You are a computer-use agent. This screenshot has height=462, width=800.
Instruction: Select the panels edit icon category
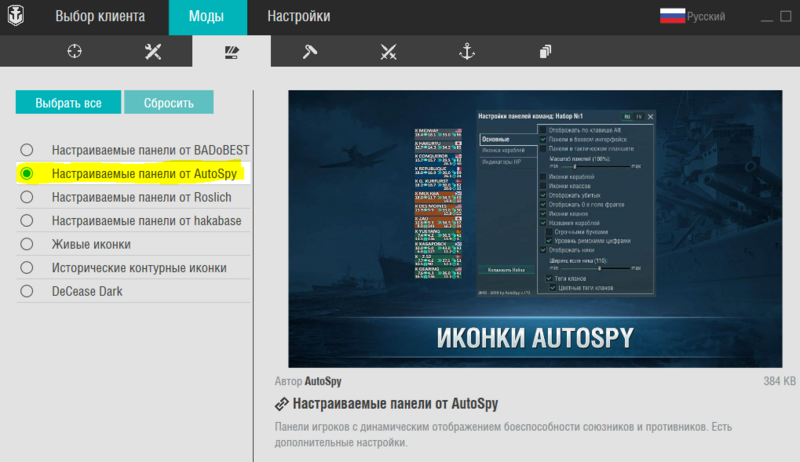[232, 52]
